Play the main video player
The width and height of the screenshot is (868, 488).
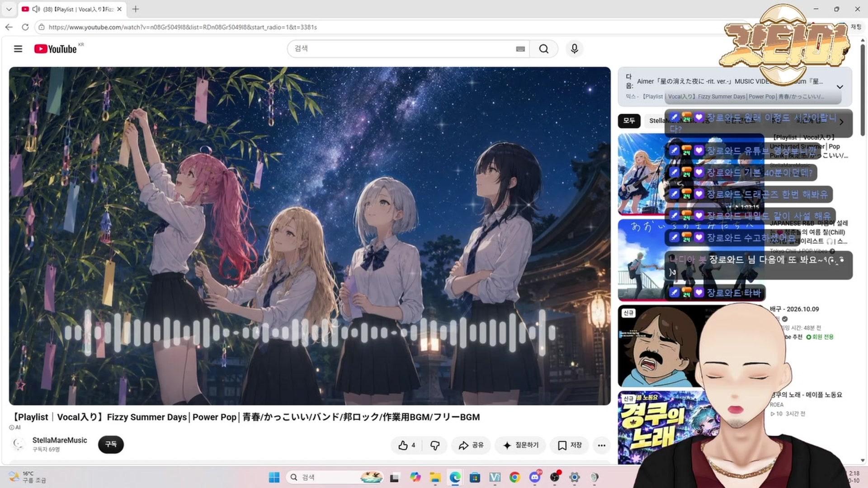310,236
